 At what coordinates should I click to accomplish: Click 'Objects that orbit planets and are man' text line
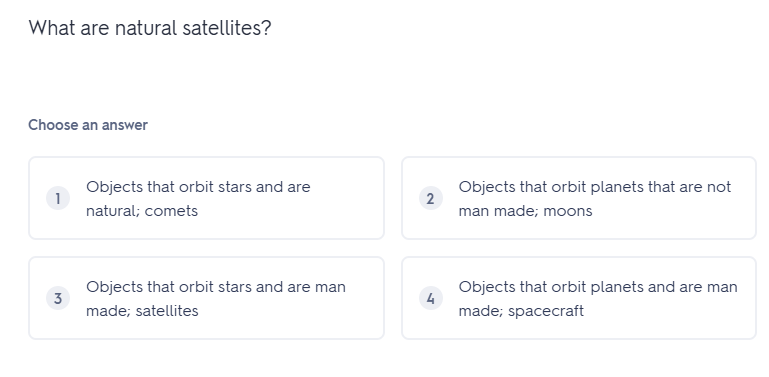(598, 287)
